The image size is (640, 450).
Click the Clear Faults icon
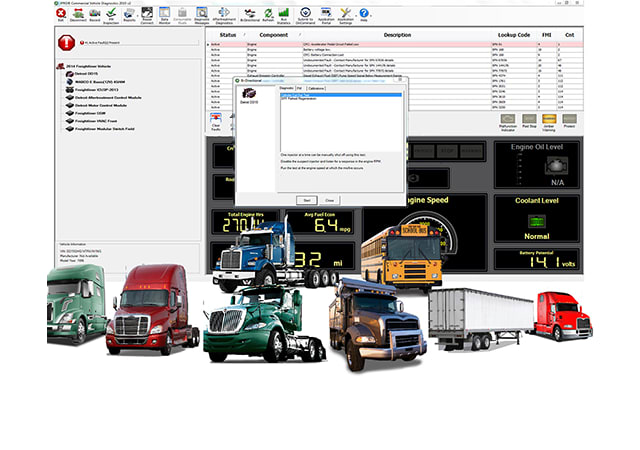[x=216, y=122]
